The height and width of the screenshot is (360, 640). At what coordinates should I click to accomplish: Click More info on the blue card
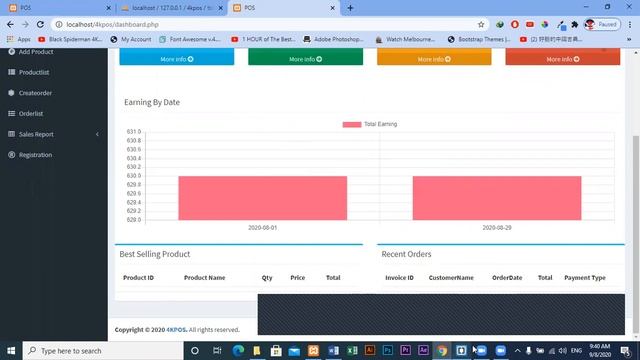[x=177, y=59]
